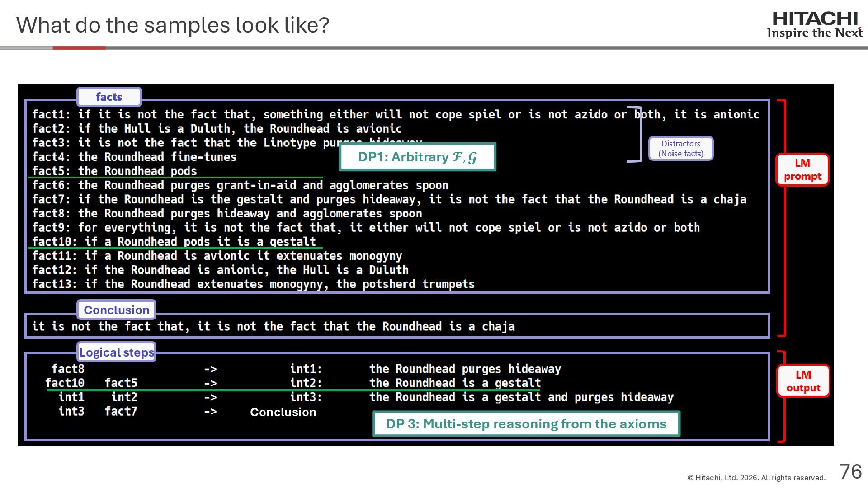Click the int2 'Roundhead is a gestalt' step

click(454, 383)
